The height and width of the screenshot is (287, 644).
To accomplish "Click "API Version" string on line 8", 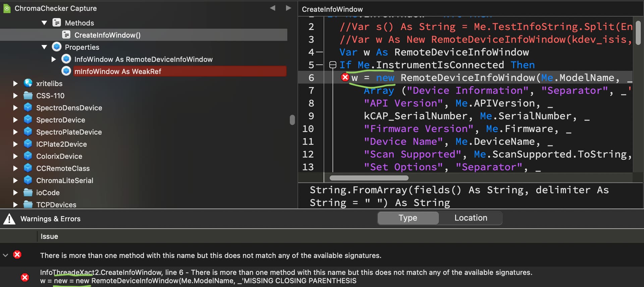I will pyautogui.click(x=403, y=103).
